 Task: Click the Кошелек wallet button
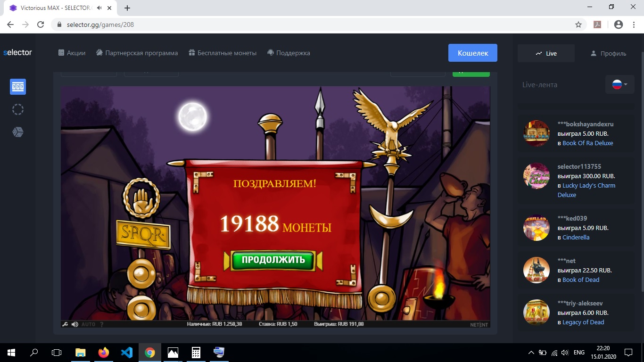[473, 53]
